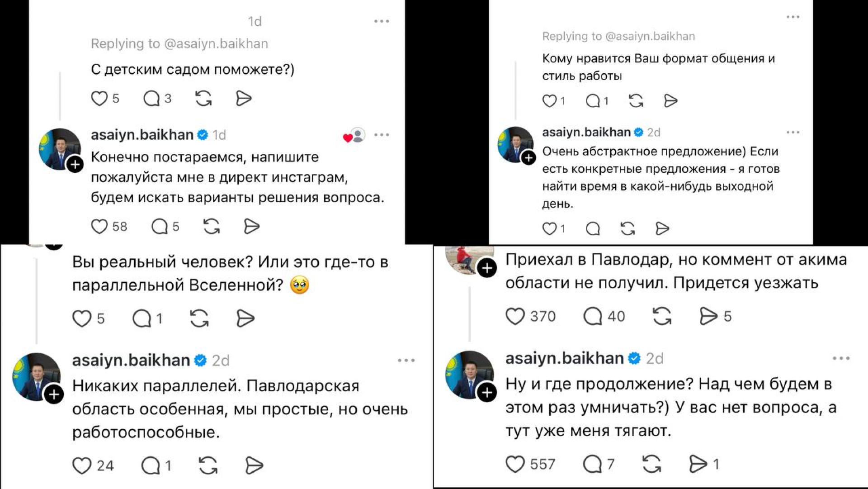This screenshot has width=868, height=489.
Task: Like the "Вы реальный человек?" comment
Action: 82,318
